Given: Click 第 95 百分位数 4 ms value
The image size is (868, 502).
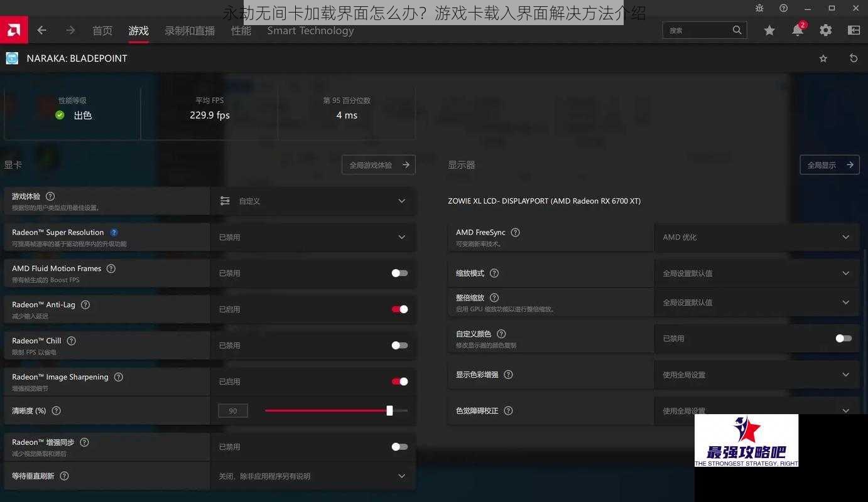Looking at the screenshot, I should 347,115.
